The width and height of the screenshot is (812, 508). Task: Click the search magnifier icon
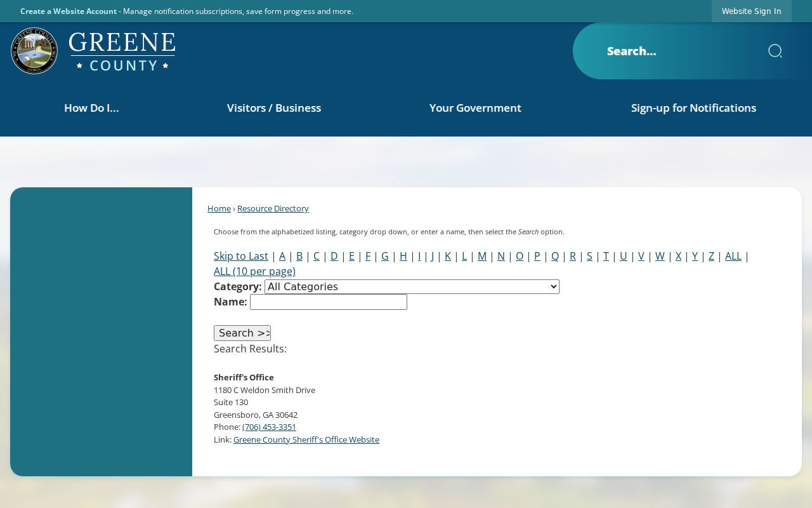(x=775, y=51)
